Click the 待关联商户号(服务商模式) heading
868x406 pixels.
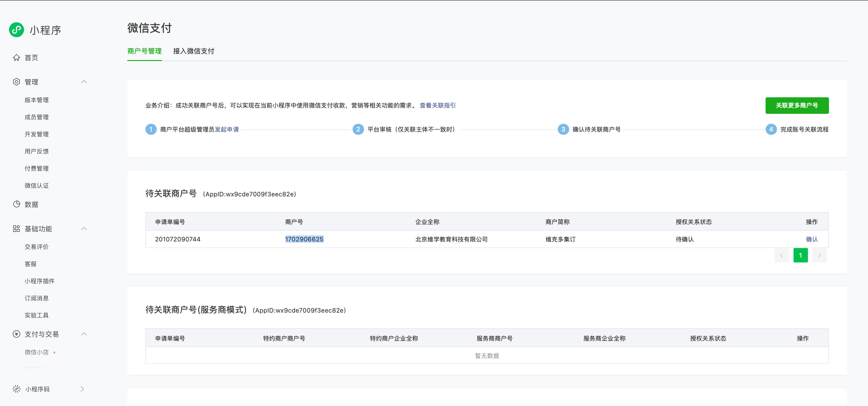(196, 310)
